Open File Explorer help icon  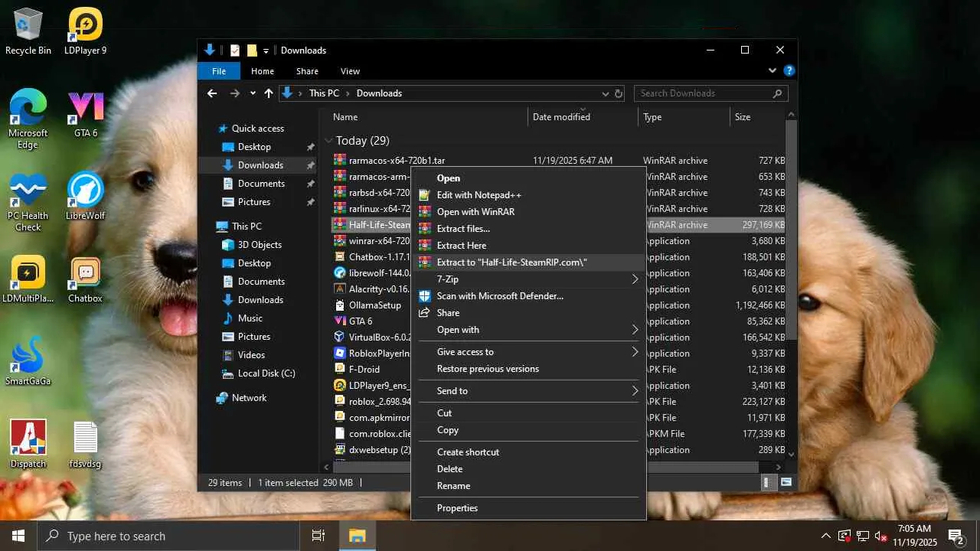point(789,71)
